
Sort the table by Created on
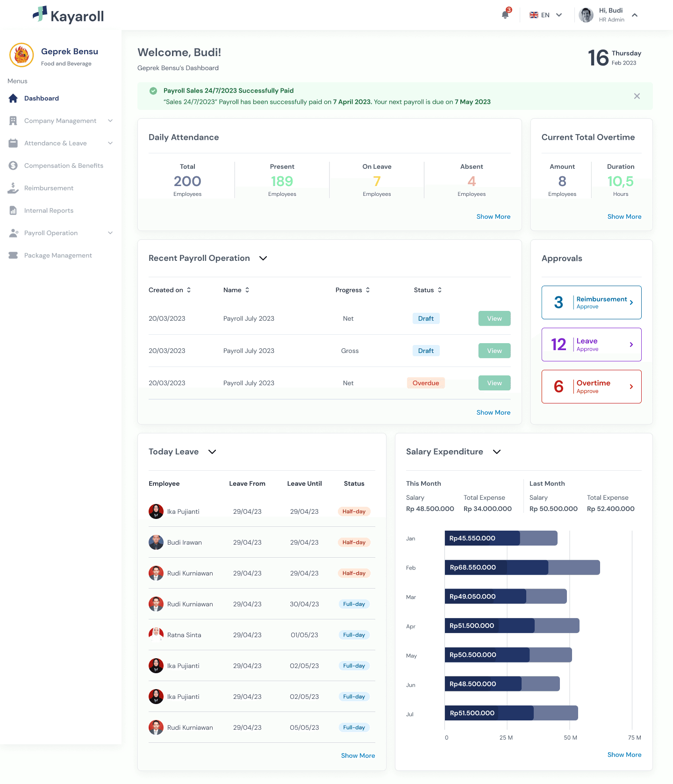click(170, 290)
